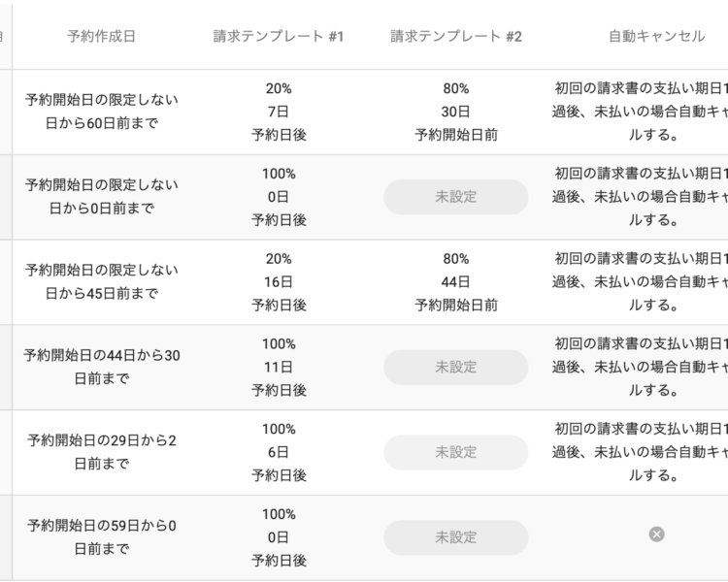Click the 自動キャンセル column header
This screenshot has width=728, height=582.
tap(656, 36)
